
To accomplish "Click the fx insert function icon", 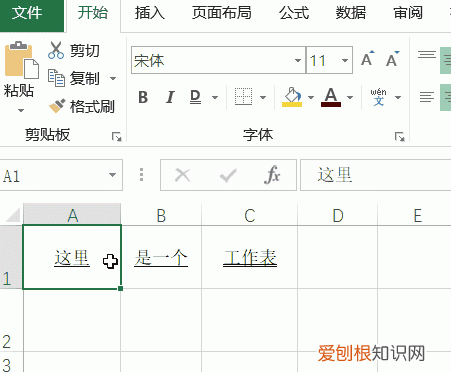I will click(x=272, y=175).
